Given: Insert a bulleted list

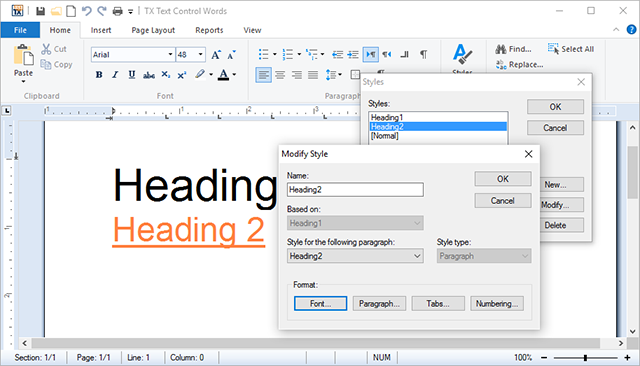Looking at the screenshot, I should (x=264, y=54).
